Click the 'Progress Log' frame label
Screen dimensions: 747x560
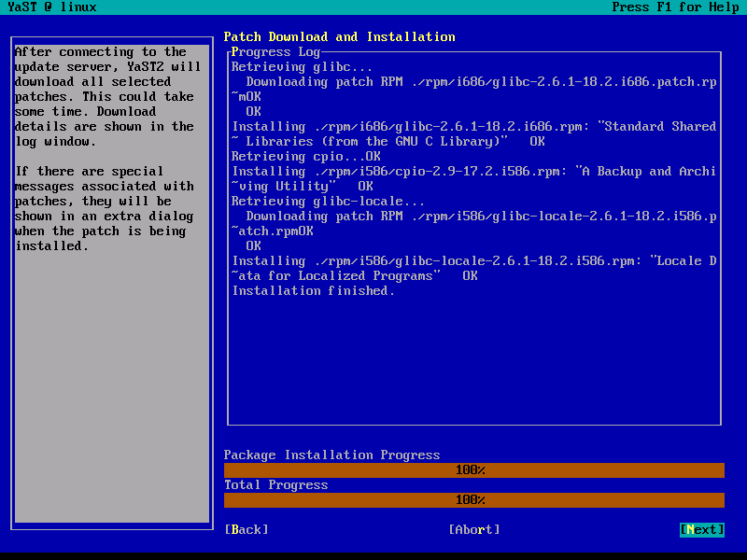[275, 52]
